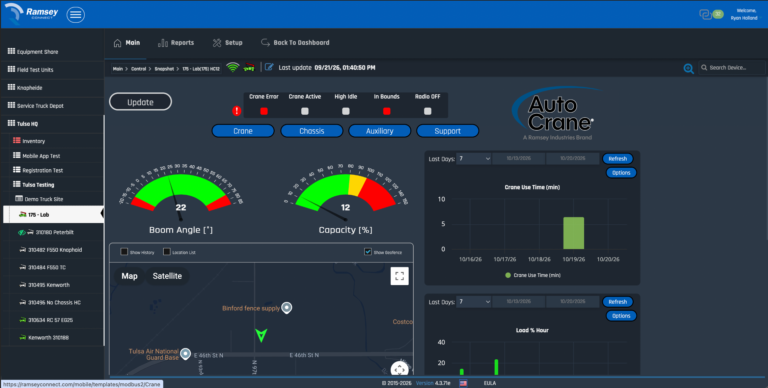This screenshot has width=768, height=388.
Task: Click the Tulsa Air National Guard Base pin
Action: pos(185,353)
